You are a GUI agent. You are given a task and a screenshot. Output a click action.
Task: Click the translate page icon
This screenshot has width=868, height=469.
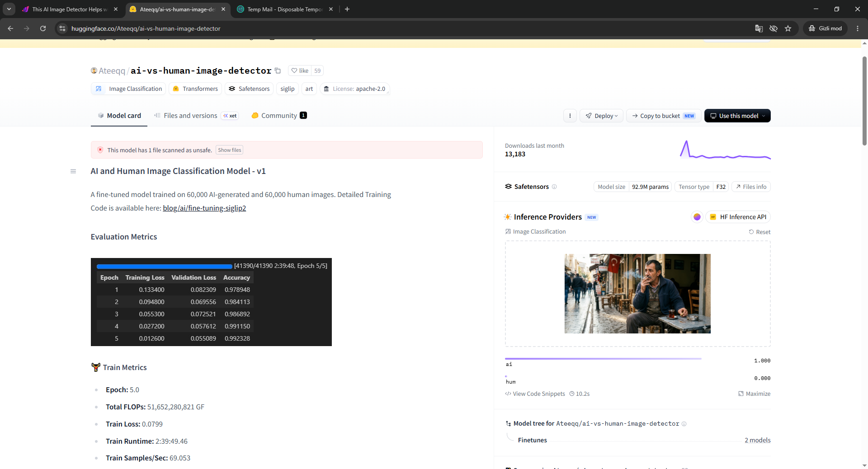tap(759, 28)
